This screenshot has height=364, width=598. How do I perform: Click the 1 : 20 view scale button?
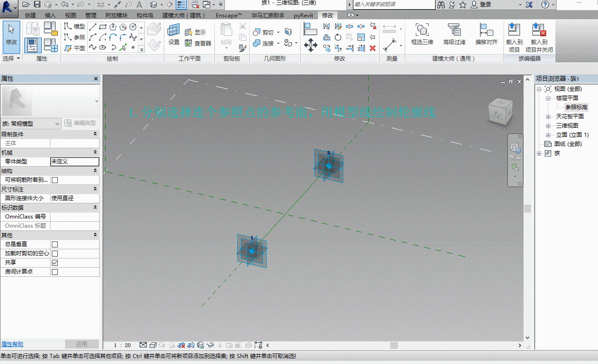tap(122, 345)
